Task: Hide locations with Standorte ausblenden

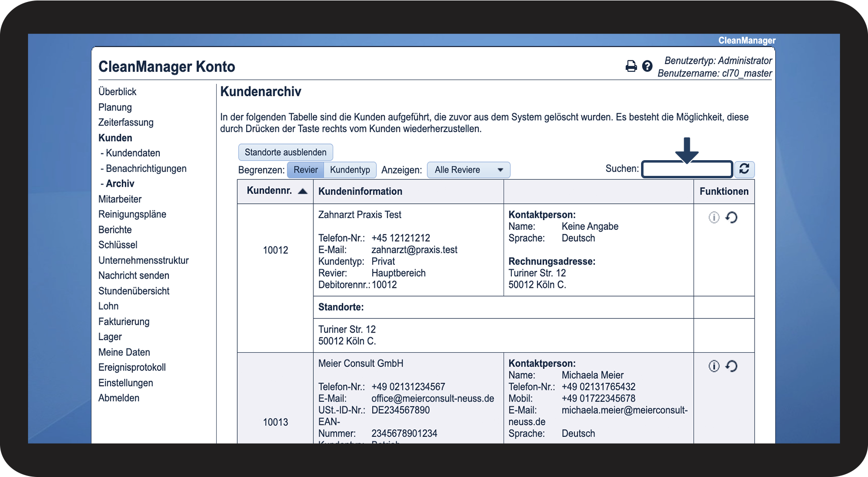Action: [x=285, y=152]
